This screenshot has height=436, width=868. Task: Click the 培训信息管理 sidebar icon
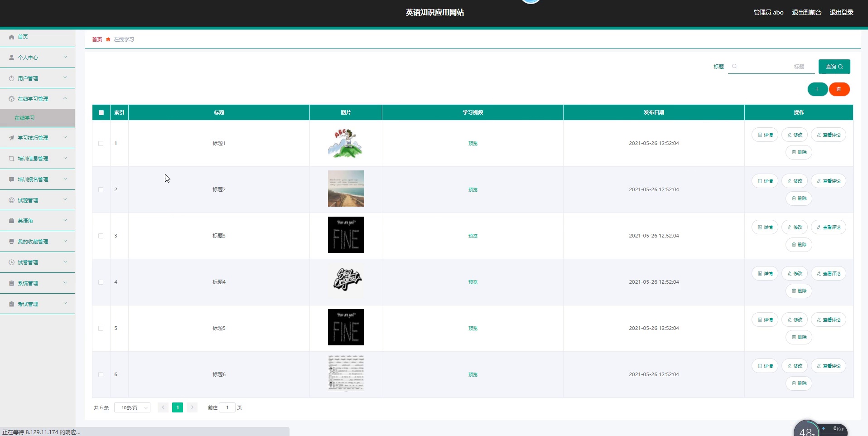point(11,159)
